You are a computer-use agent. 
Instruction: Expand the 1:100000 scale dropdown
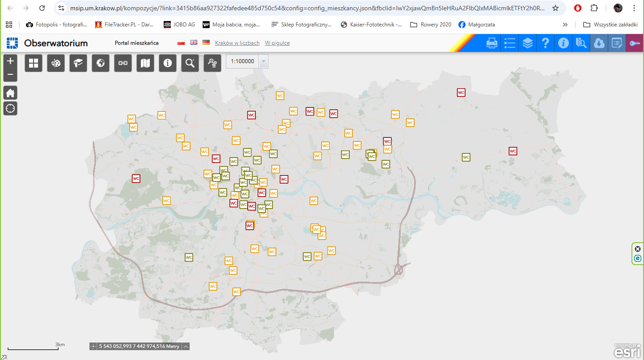(x=263, y=61)
